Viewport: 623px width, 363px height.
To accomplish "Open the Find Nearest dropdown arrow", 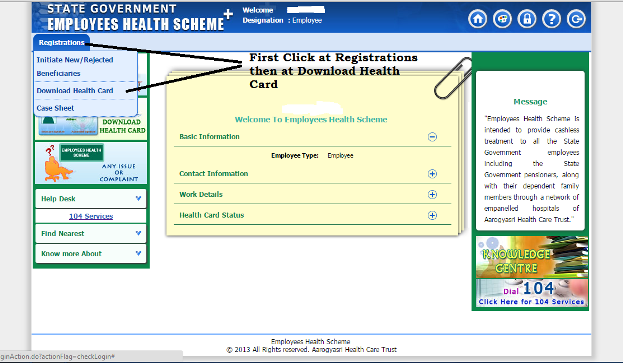I will pos(138,233).
